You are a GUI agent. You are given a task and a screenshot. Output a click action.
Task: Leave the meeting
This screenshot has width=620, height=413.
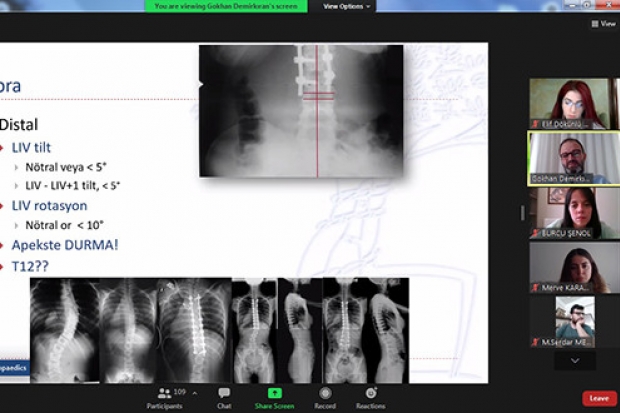tap(598, 398)
